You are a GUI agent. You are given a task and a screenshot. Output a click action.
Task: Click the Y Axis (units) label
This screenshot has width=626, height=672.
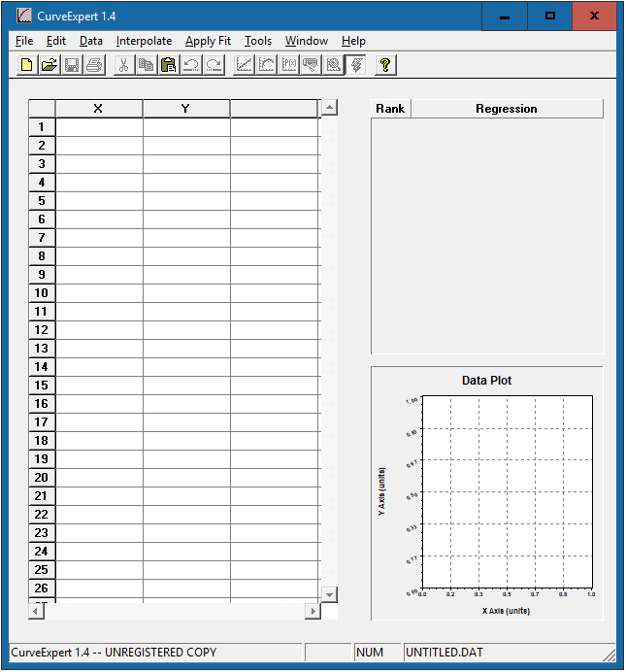[381, 491]
